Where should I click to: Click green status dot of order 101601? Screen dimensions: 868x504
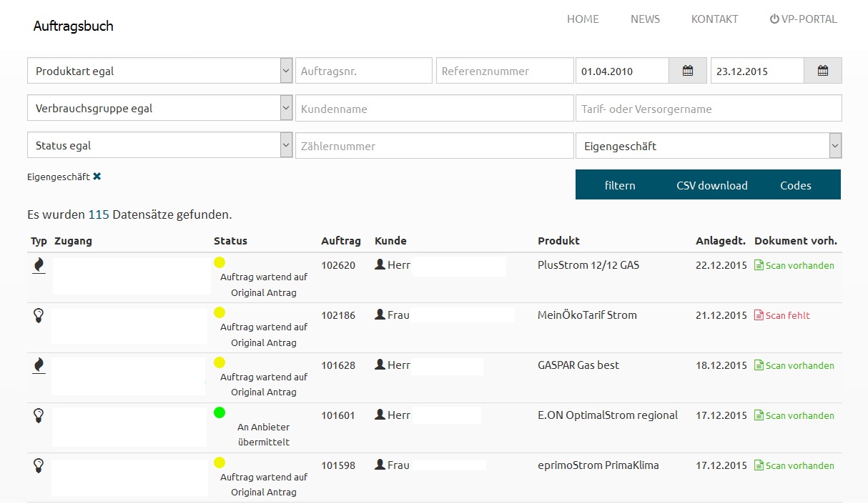tap(220, 412)
